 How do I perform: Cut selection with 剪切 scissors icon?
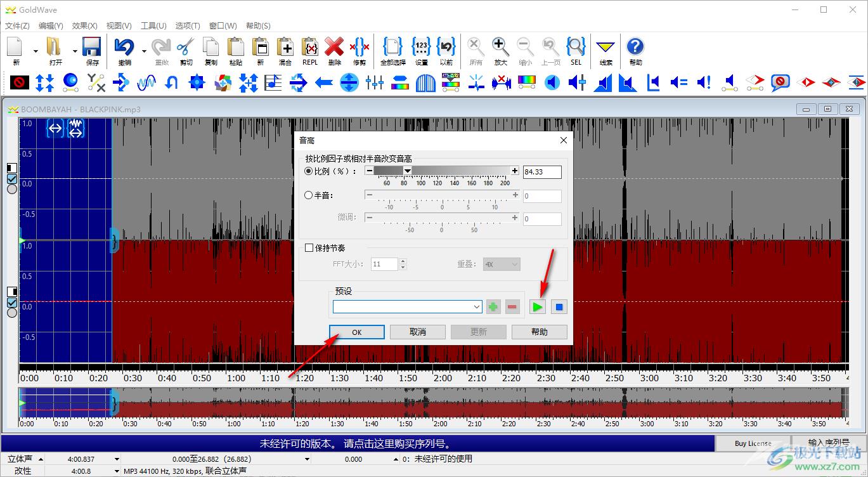click(186, 47)
